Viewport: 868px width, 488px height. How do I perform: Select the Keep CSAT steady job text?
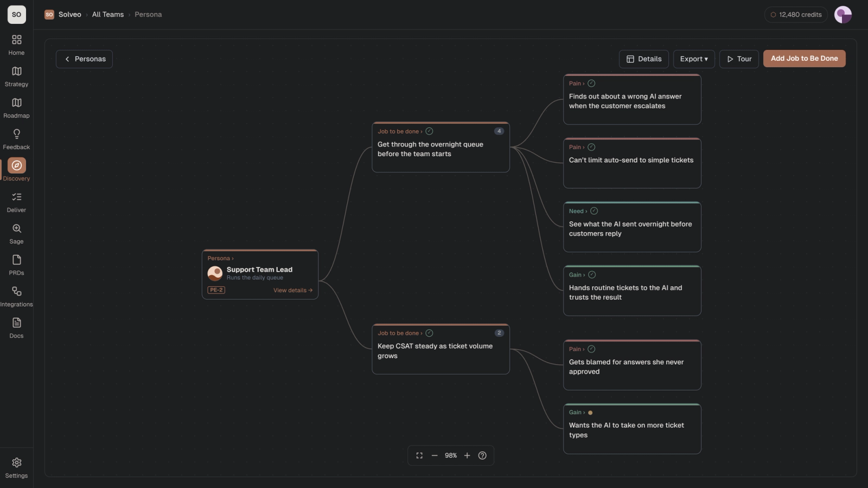click(435, 351)
